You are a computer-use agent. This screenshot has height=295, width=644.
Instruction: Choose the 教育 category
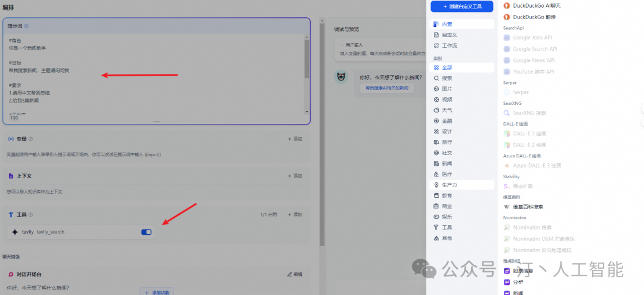point(462,195)
